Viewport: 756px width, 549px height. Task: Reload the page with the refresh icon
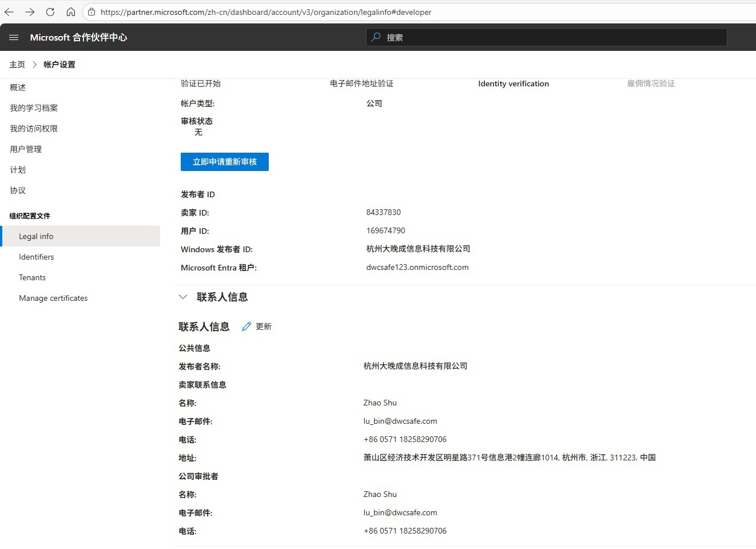50,12
